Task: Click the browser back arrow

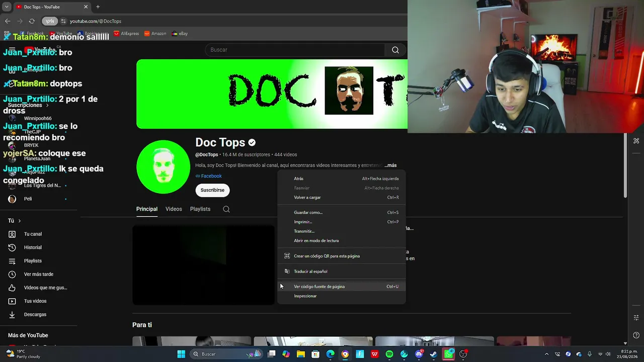Action: coord(8,21)
